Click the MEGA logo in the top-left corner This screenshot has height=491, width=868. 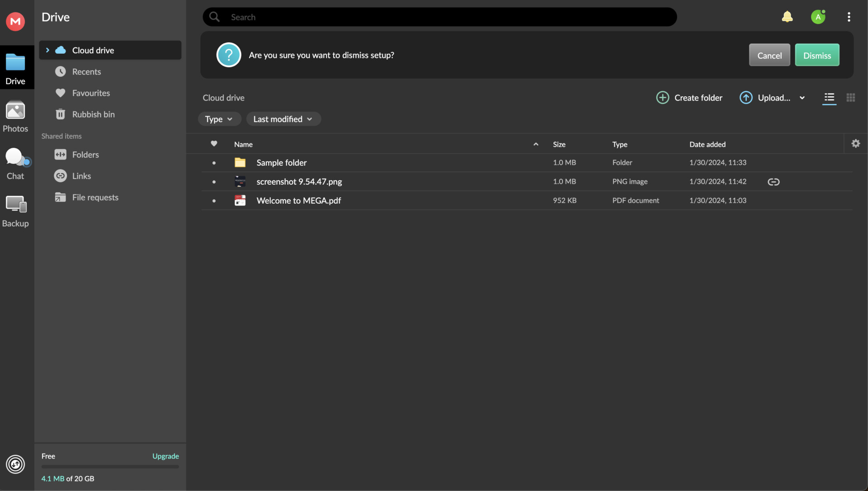[x=15, y=21]
